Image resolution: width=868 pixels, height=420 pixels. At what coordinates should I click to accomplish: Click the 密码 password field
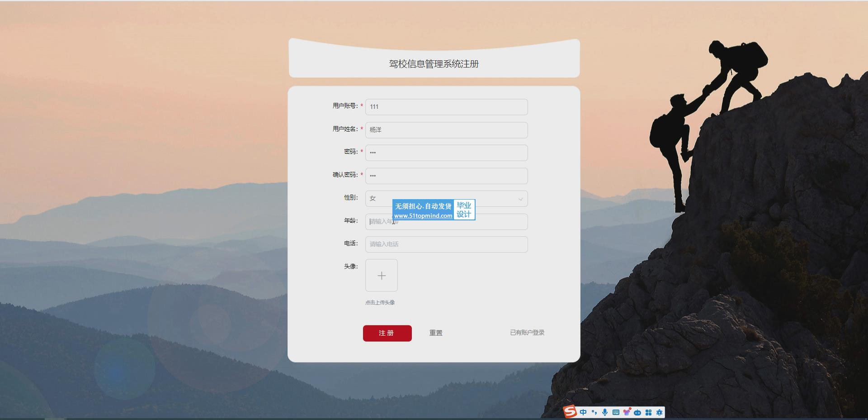click(446, 153)
